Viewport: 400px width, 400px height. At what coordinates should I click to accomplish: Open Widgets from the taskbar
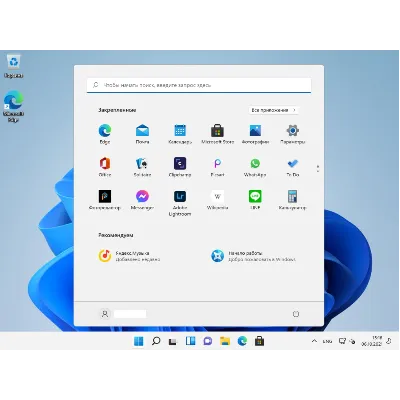click(190, 341)
